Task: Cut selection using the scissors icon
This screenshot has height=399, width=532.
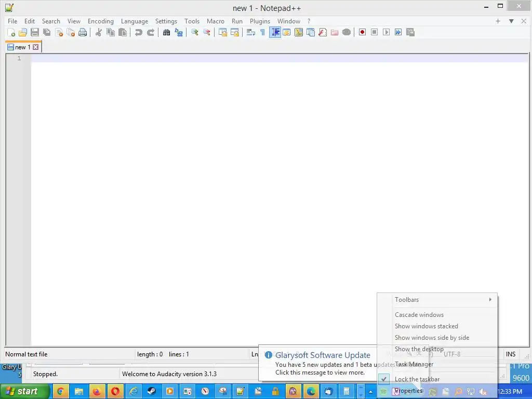Action: (x=99, y=32)
